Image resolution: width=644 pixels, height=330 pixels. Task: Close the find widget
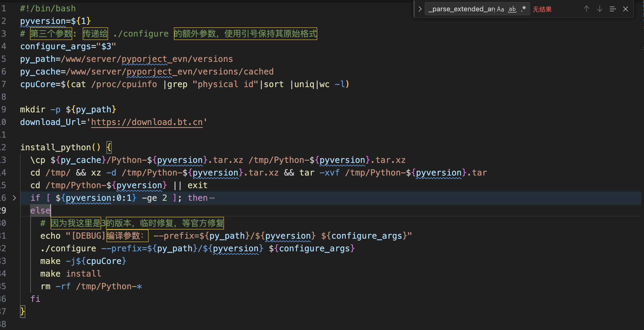coord(626,9)
